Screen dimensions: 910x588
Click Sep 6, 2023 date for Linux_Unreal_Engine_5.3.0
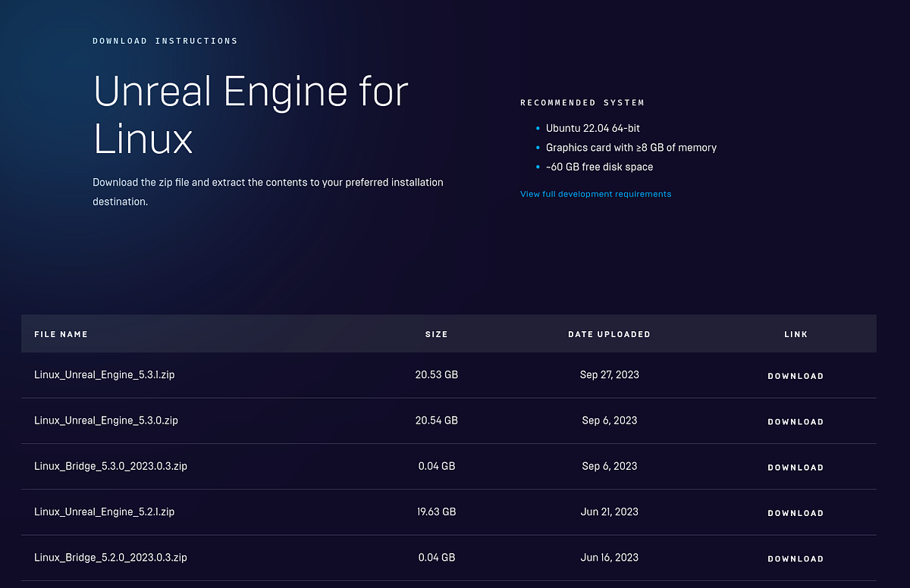610,421
